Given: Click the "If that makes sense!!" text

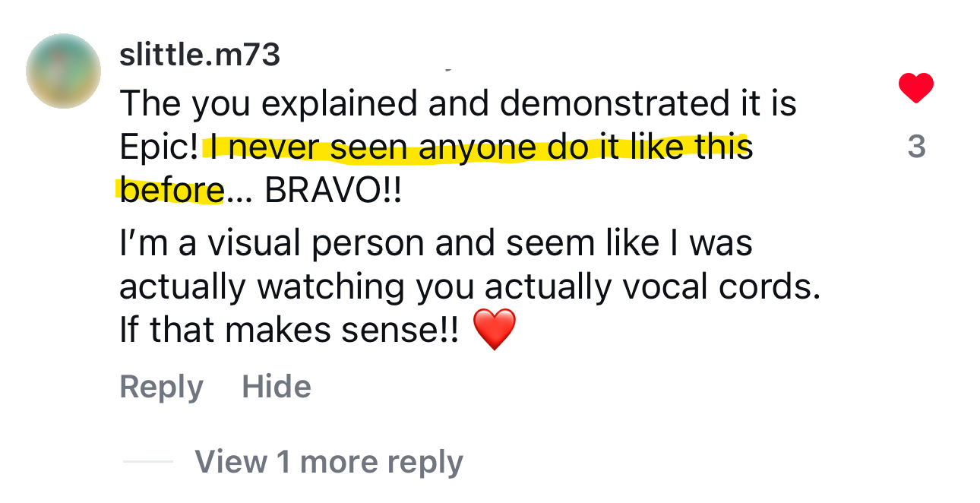Looking at the screenshot, I should click(289, 331).
